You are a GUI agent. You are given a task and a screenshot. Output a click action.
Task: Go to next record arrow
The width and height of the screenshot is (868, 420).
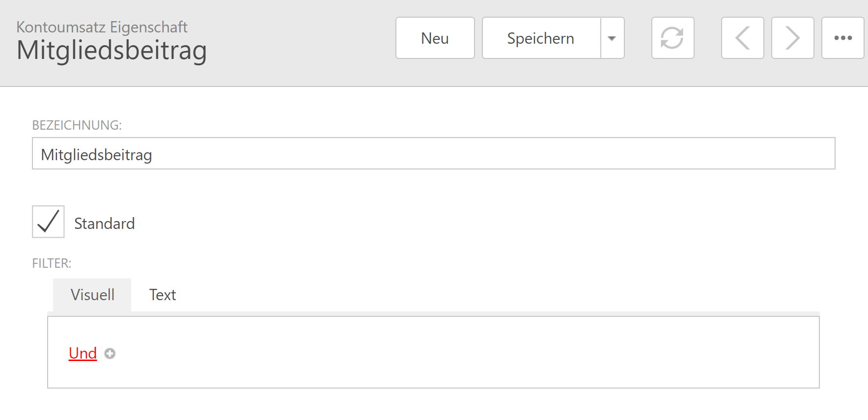pyautogui.click(x=792, y=38)
